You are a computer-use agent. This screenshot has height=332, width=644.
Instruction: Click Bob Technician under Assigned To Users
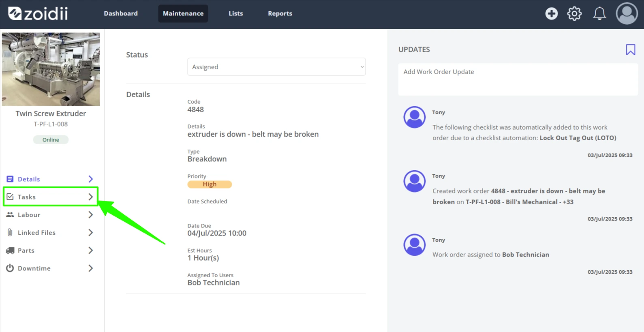214,283
